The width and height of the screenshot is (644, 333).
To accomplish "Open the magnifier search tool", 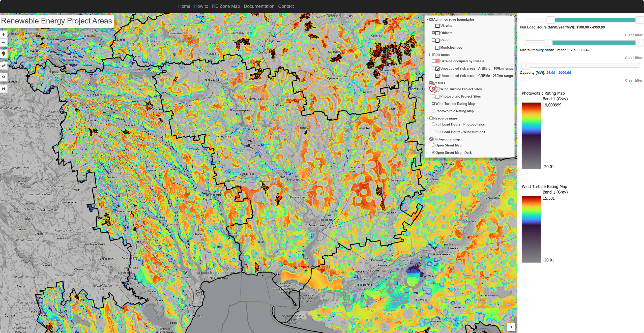I will point(4,77).
